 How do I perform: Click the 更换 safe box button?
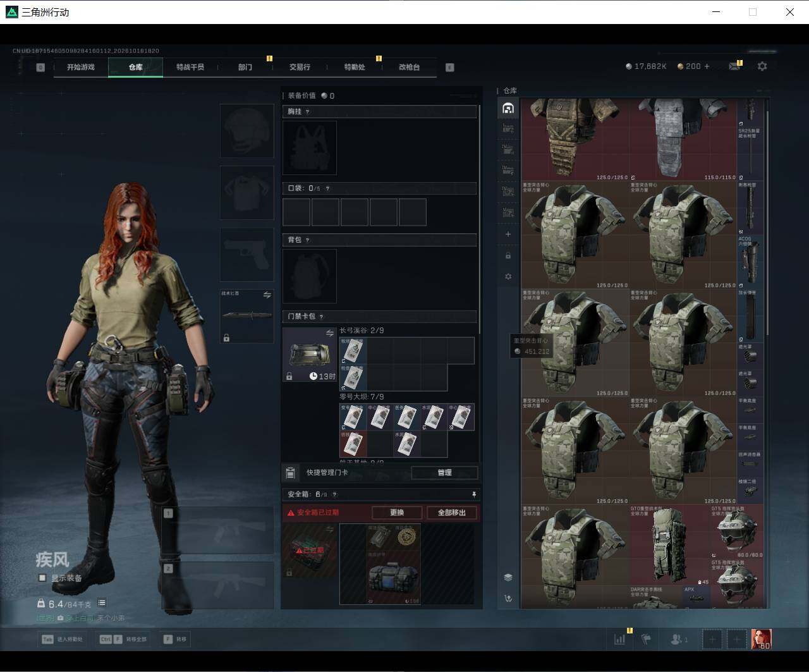[396, 513]
